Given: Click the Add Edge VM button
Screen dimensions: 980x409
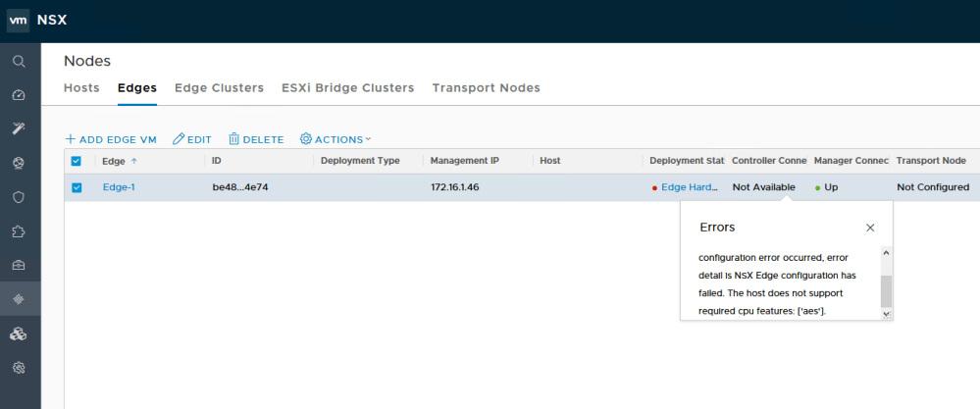Looking at the screenshot, I should (111, 139).
